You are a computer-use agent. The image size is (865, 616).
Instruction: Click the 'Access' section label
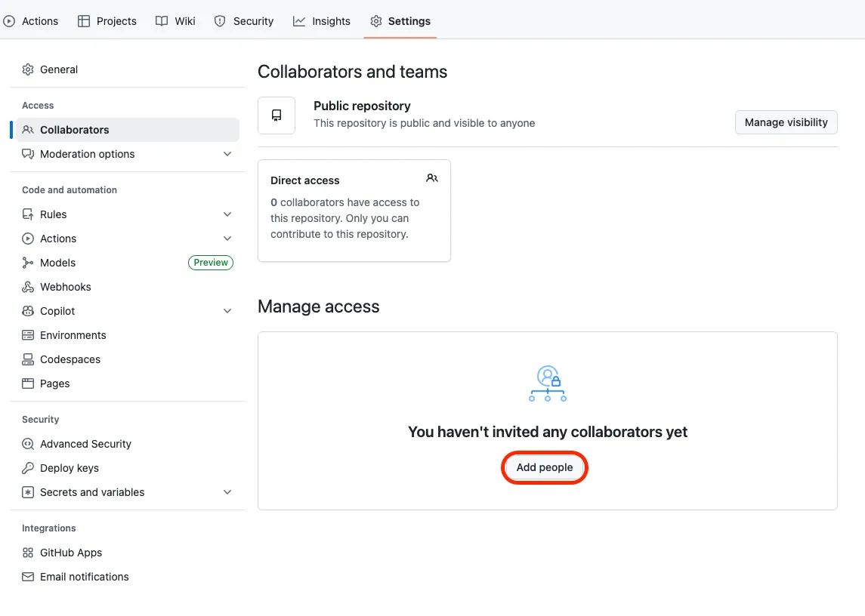point(38,106)
